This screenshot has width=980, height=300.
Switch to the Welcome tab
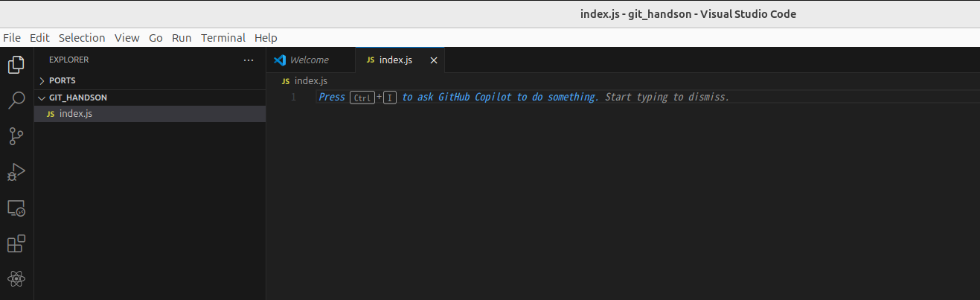point(311,60)
